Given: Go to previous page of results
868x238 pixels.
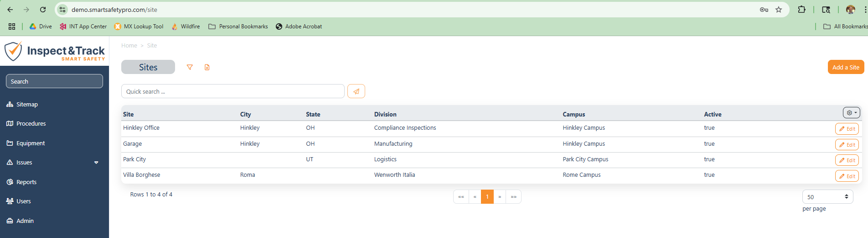Looking at the screenshot, I should (475, 197).
